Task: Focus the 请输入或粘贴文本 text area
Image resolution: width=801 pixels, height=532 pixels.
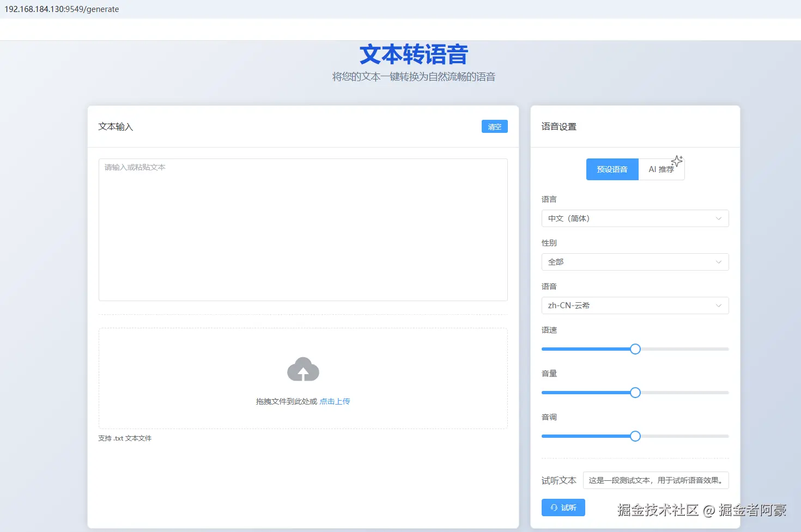Action: coord(303,230)
